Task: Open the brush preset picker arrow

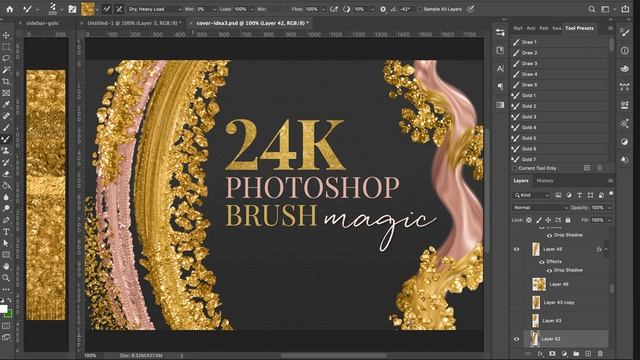Action: coord(61,9)
